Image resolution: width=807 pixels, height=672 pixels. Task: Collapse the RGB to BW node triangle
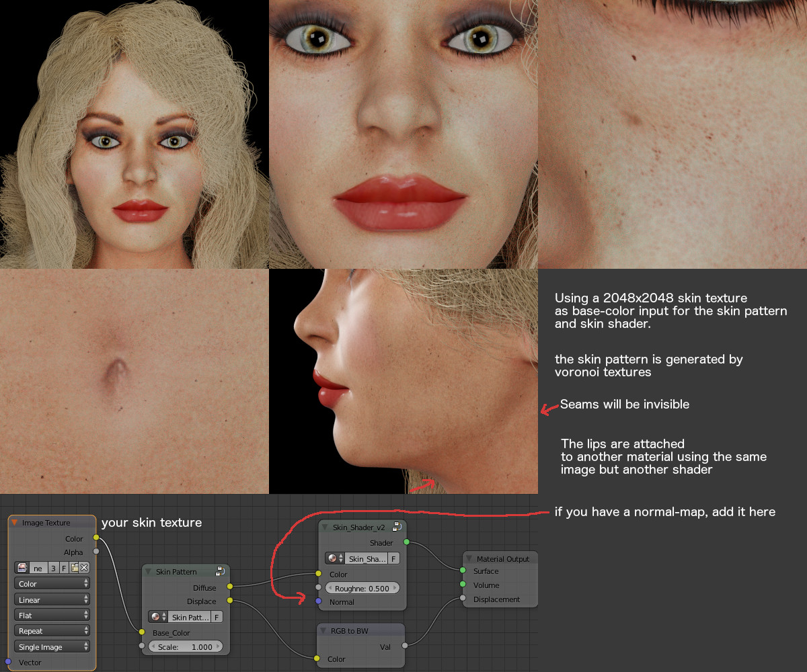pyautogui.click(x=323, y=632)
